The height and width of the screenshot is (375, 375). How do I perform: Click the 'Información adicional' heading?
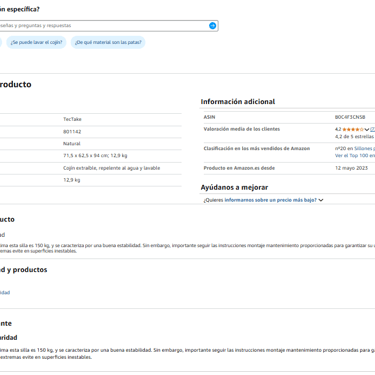(238, 102)
